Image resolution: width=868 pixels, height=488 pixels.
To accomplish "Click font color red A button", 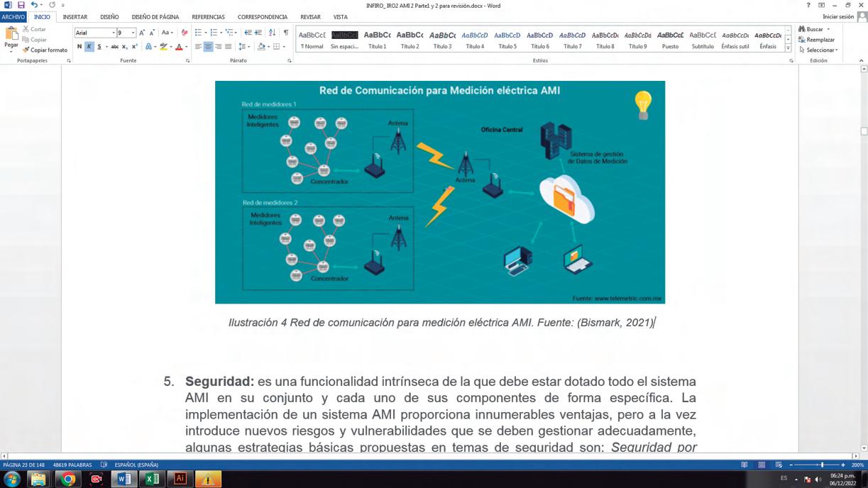I will click(179, 47).
